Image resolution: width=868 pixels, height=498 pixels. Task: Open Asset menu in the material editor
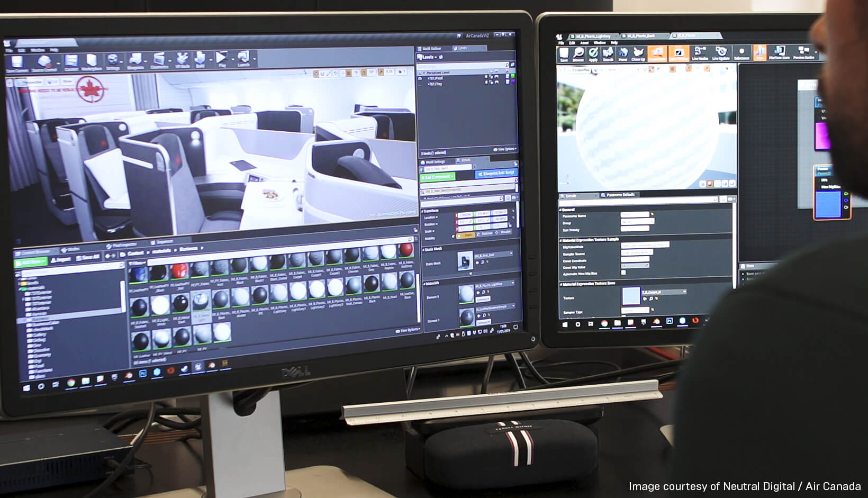coord(584,43)
